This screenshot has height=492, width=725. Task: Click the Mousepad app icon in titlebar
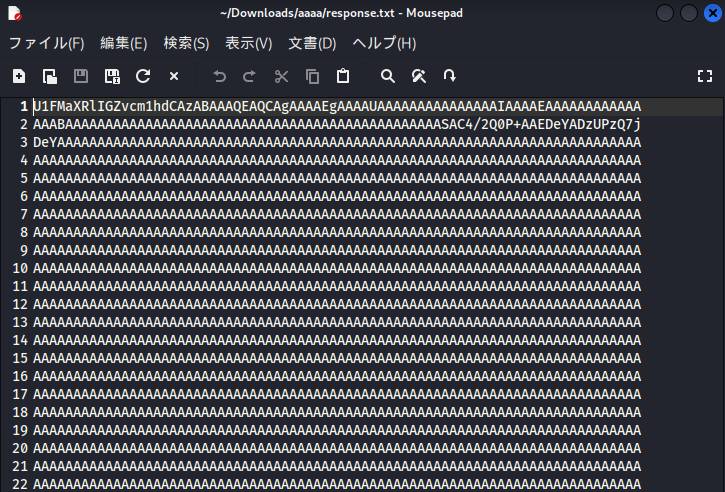tap(15, 13)
